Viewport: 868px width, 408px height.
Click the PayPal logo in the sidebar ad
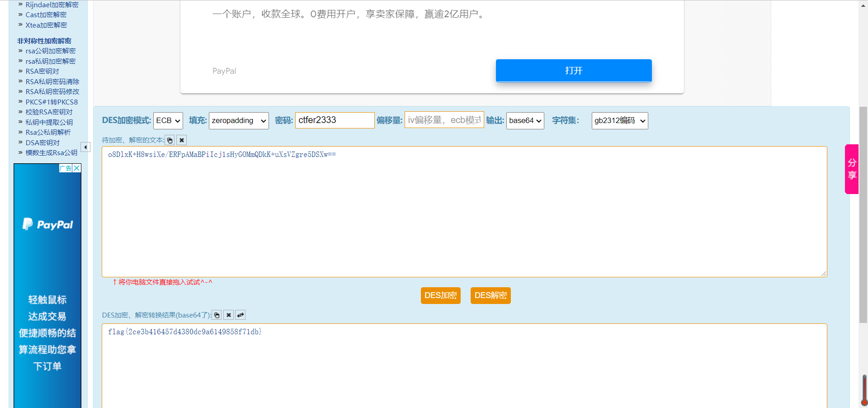click(47, 224)
